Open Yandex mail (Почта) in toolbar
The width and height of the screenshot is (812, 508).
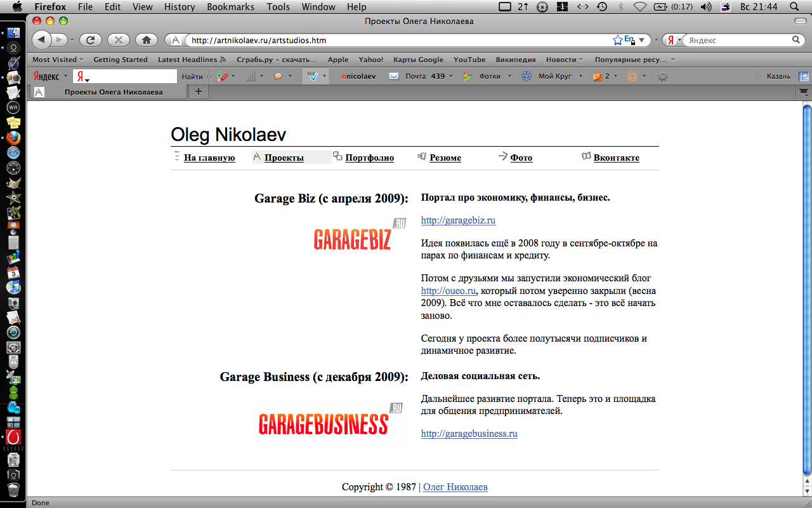coord(416,76)
